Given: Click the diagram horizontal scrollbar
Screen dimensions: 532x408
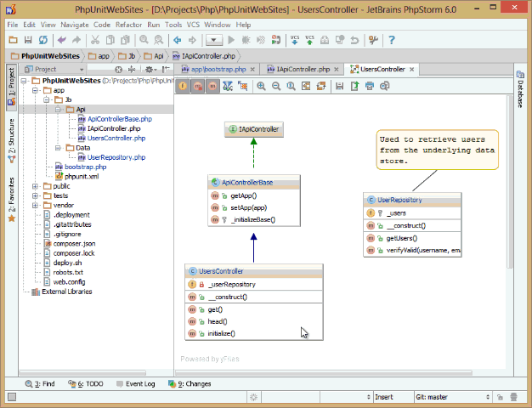Looking at the screenshot, I should click(323, 372).
